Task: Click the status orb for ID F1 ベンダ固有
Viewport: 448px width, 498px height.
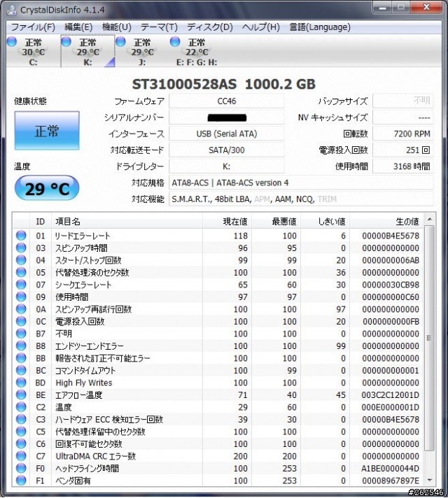Action: pos(21,481)
